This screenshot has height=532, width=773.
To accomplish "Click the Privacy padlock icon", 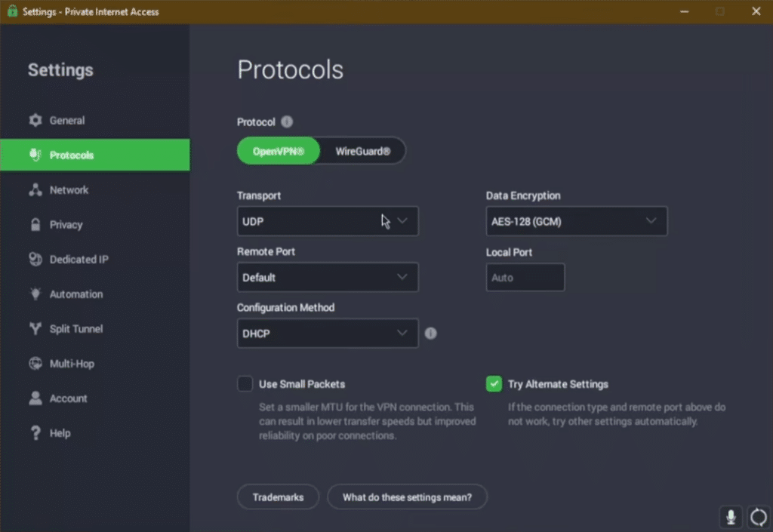I will [x=35, y=225].
